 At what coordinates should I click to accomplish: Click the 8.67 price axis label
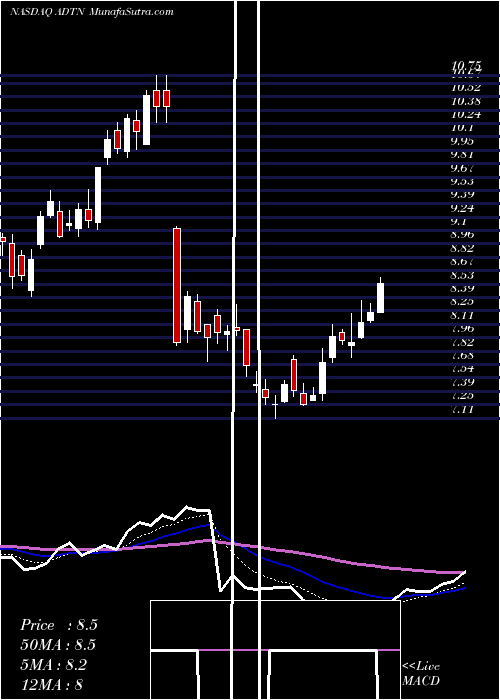(463, 261)
